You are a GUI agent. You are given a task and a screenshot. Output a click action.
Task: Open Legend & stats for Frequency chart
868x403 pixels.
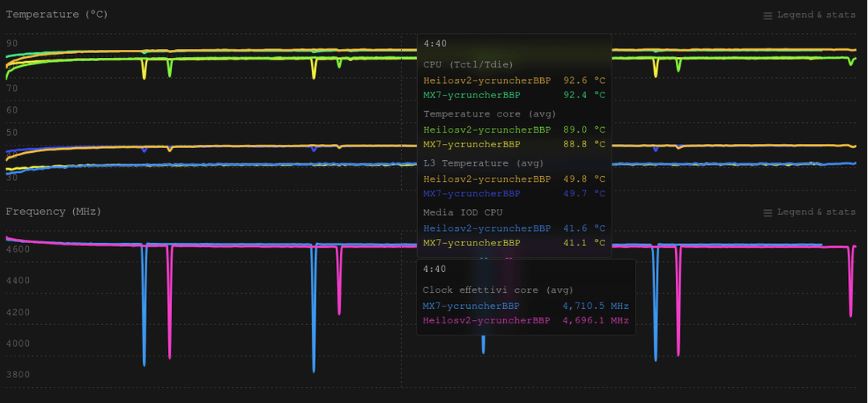pos(816,212)
